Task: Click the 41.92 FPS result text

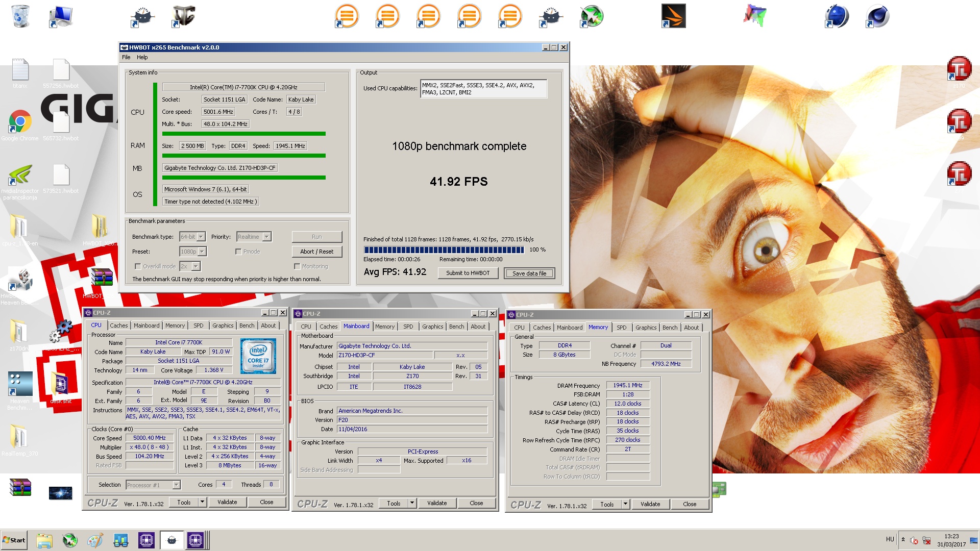Action: [x=458, y=182]
